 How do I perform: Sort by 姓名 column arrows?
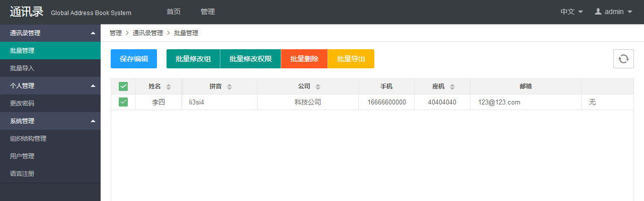coord(169,87)
